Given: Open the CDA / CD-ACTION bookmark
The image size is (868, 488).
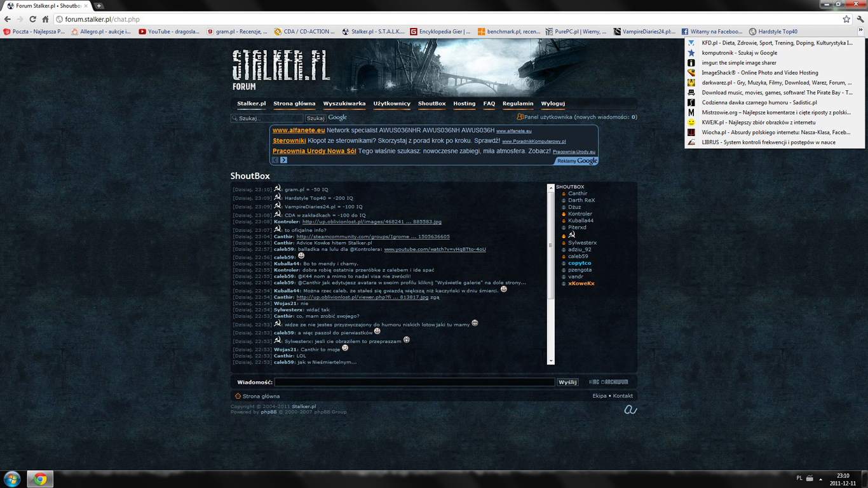Looking at the screenshot, I should point(305,31).
